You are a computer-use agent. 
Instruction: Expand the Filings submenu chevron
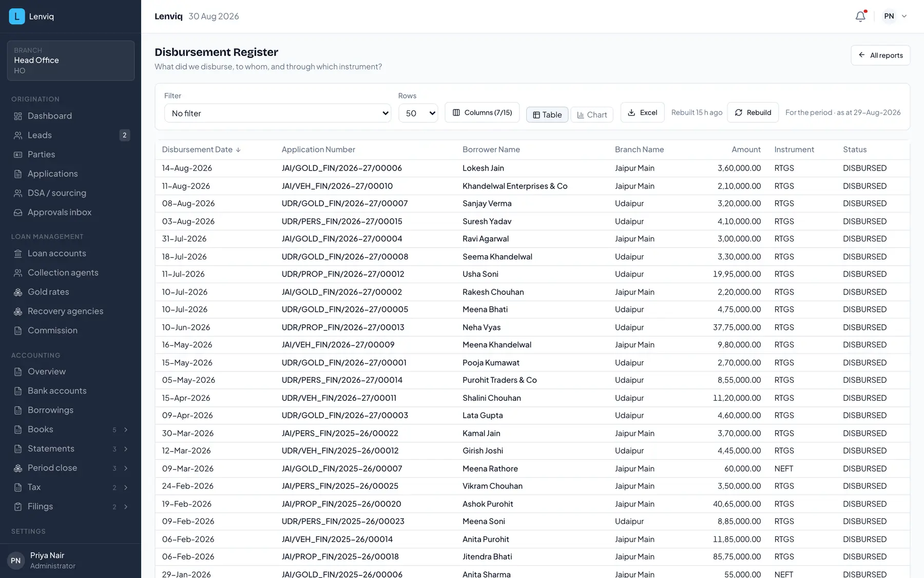click(x=126, y=507)
